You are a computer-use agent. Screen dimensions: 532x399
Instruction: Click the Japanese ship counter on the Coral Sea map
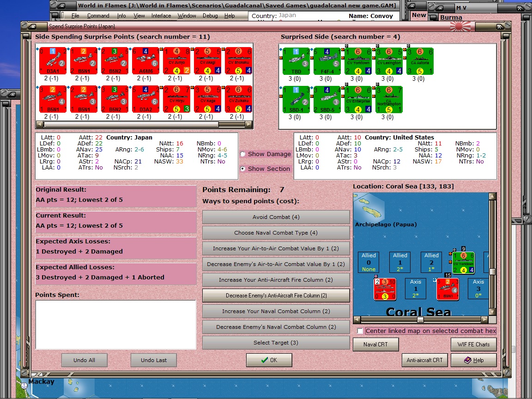[385, 289]
